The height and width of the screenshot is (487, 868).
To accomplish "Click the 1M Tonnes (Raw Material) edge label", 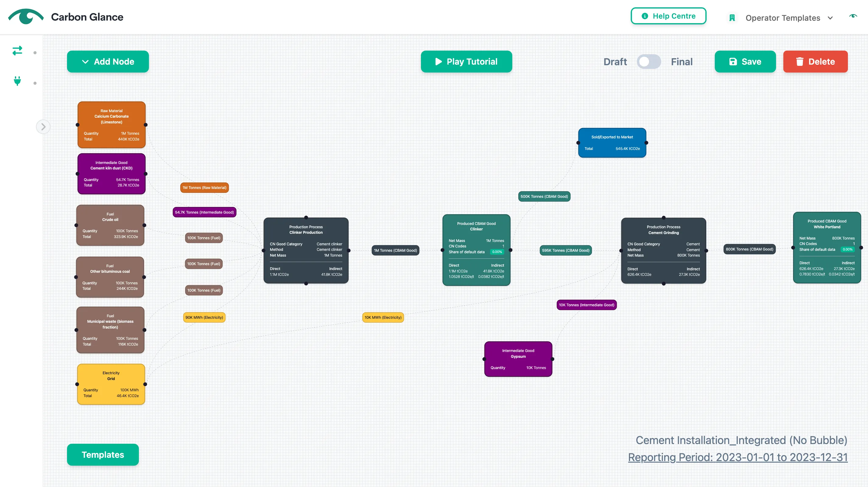I will pos(205,187).
